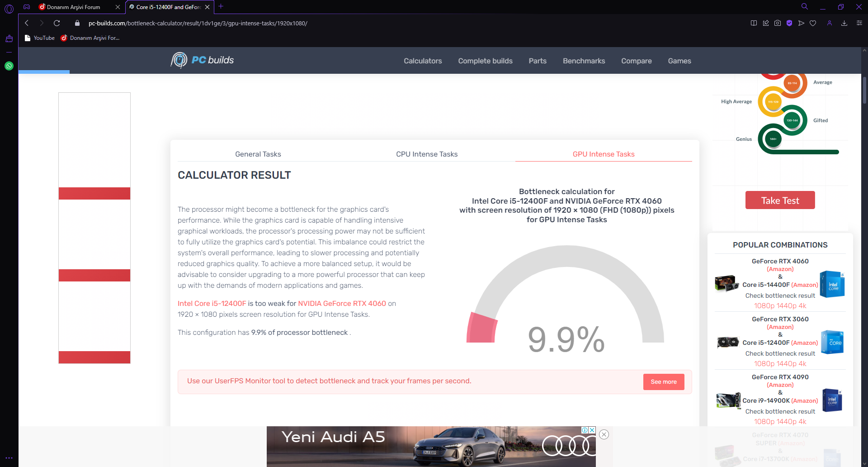
Task: Bookmark this page with heart icon
Action: [x=813, y=23]
